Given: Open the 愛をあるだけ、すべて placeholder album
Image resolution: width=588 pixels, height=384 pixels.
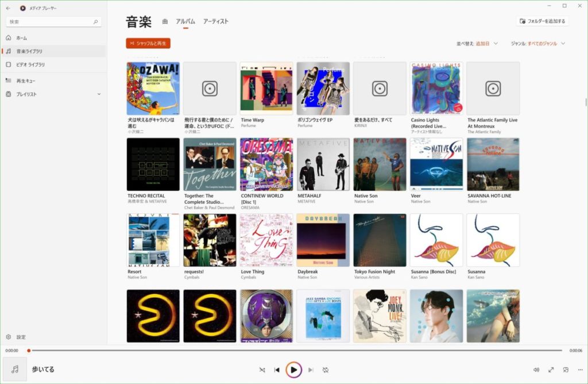Looking at the screenshot, I should [380, 89].
